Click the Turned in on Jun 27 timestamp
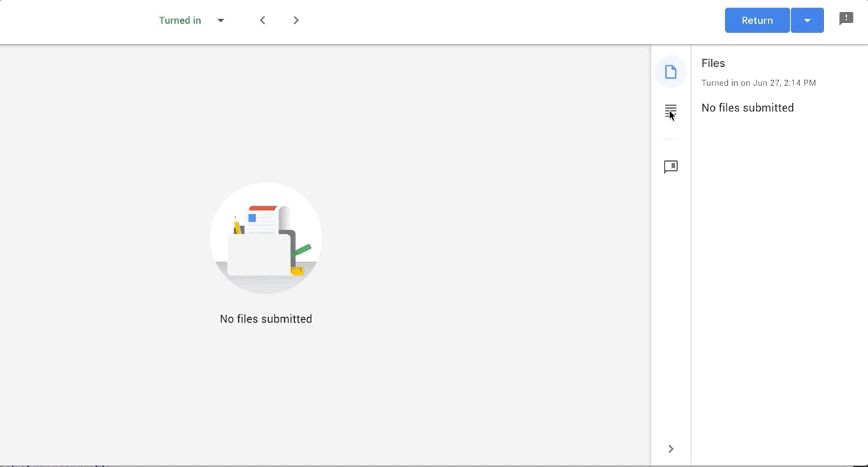Viewport: 868px width, 467px height. tap(758, 83)
